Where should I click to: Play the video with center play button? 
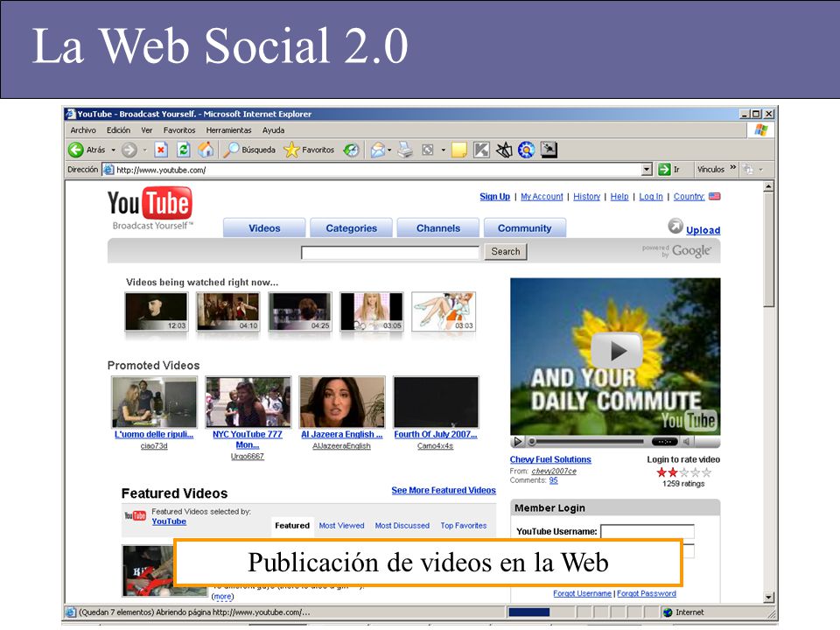click(x=616, y=351)
